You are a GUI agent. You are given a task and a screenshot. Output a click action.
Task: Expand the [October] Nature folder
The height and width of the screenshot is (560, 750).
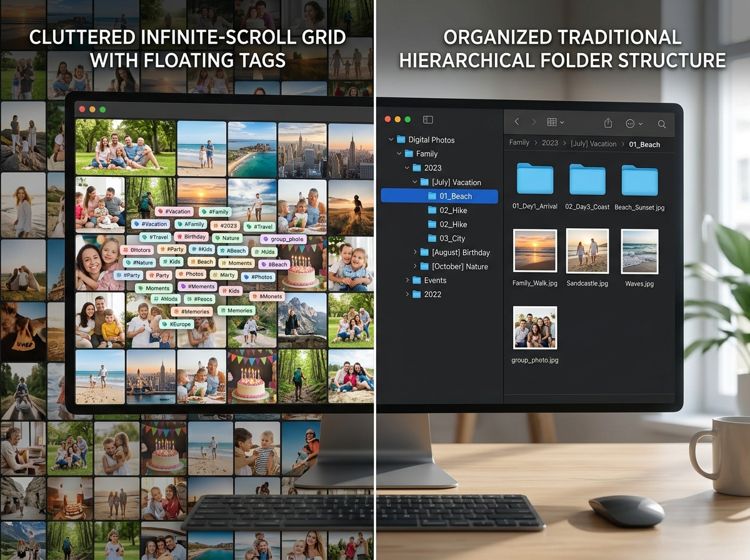coord(415,266)
